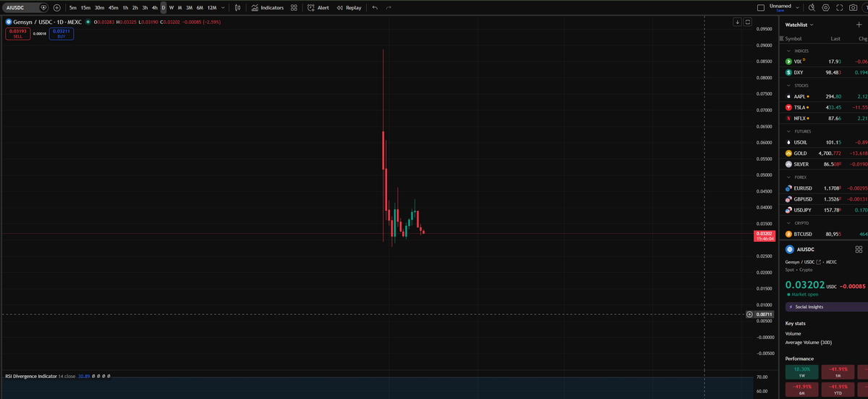Open the Watchlist name dropdown
The height and width of the screenshot is (399, 868).
800,25
